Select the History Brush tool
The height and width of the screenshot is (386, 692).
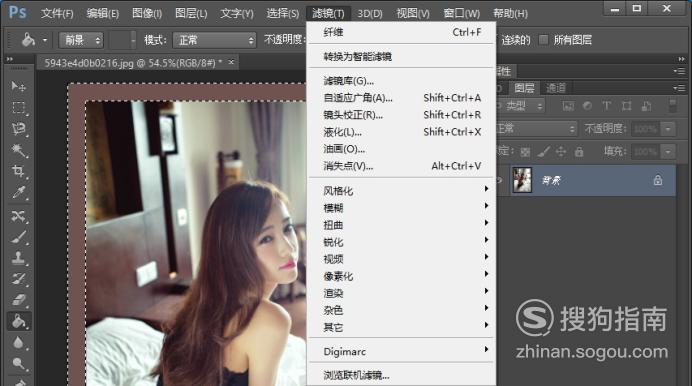(x=18, y=279)
